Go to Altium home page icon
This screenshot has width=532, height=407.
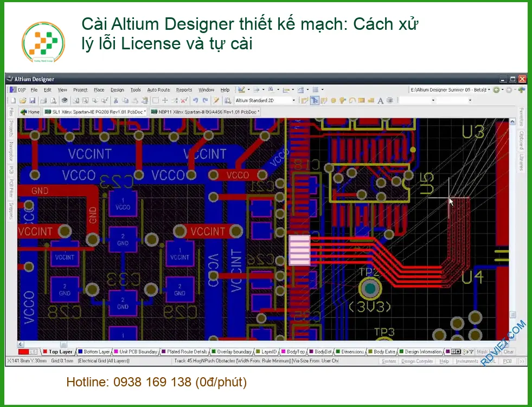click(521, 90)
